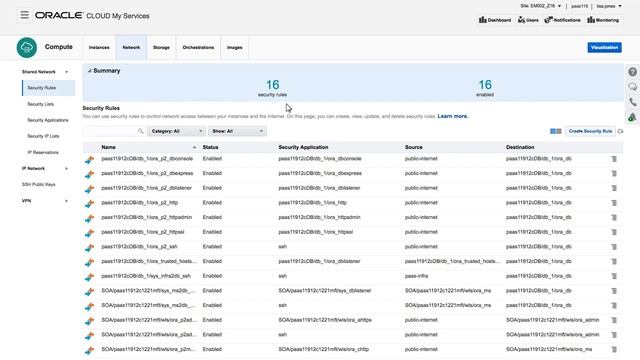
Task: Open menu for sys_infra2db_ssh rule
Action: click(614, 276)
